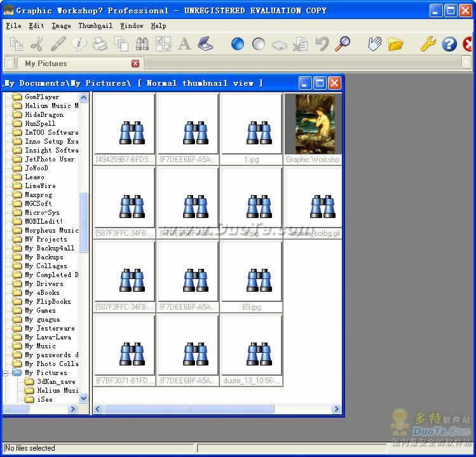Select the hand tool icon
This screenshot has height=457, width=476.
coord(374,44)
